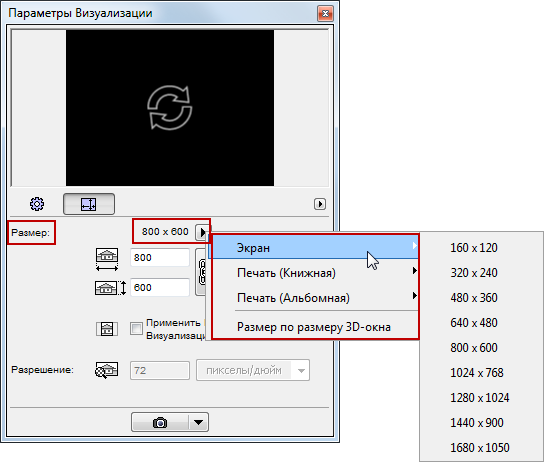Screen dimensions: 544x462
Task: Open the Печать (Книжная) submenu
Action: 315,273
